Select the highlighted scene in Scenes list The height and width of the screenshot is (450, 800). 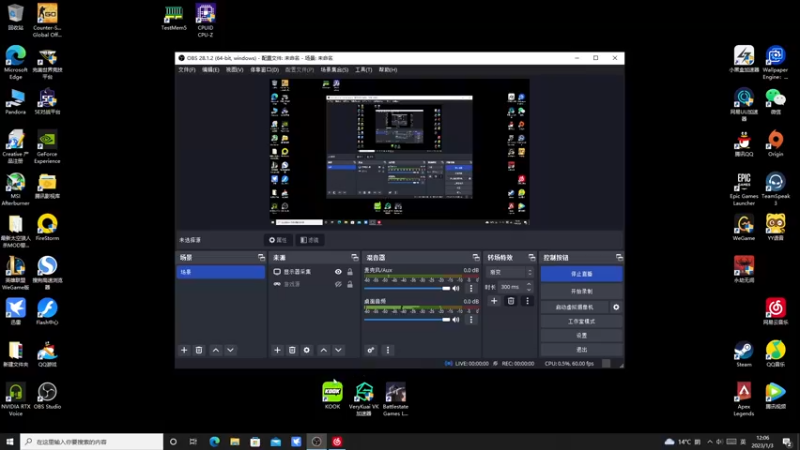click(x=221, y=272)
